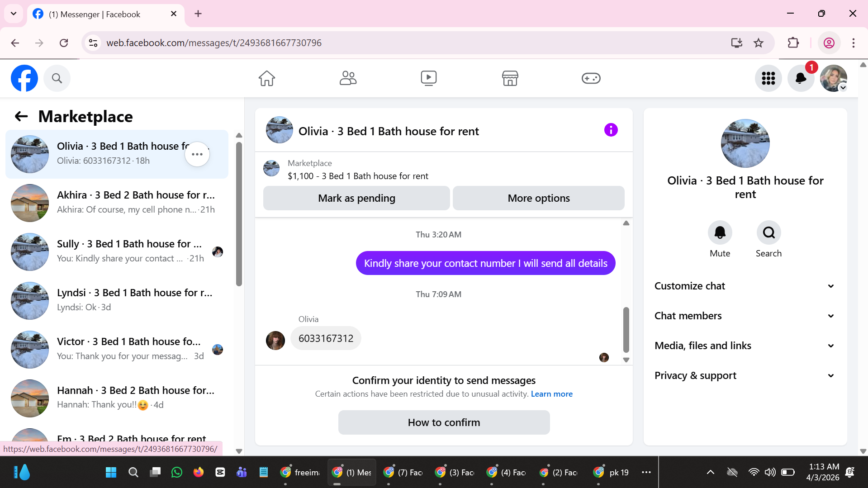Open the tab search dropdown arrow
This screenshot has width=868, height=488.
tap(14, 14)
